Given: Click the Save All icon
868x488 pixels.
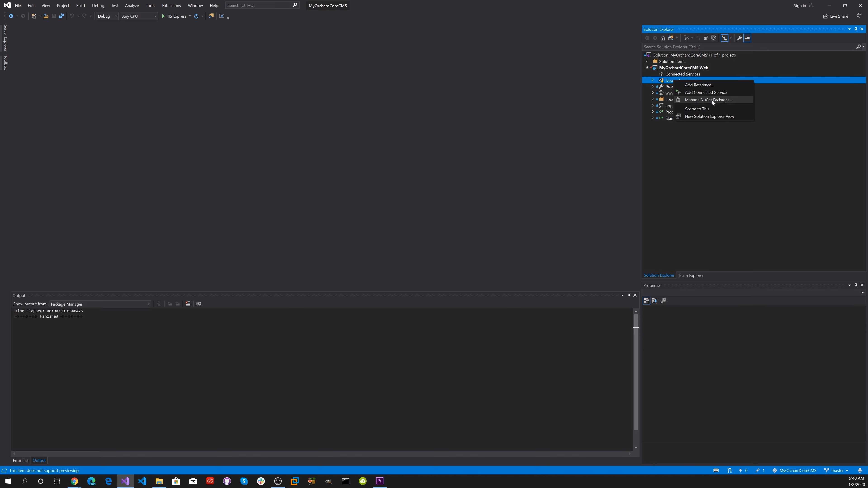Looking at the screenshot, I should pos(61,16).
